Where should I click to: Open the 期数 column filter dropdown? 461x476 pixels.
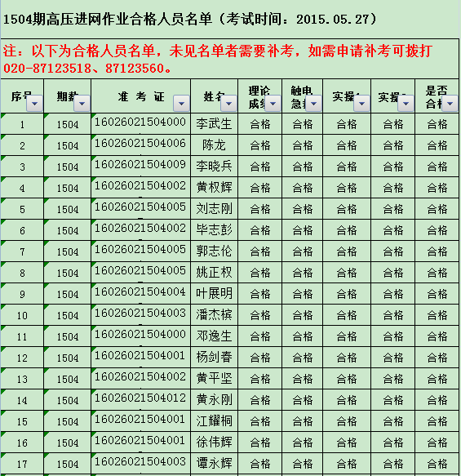pyautogui.click(x=82, y=104)
